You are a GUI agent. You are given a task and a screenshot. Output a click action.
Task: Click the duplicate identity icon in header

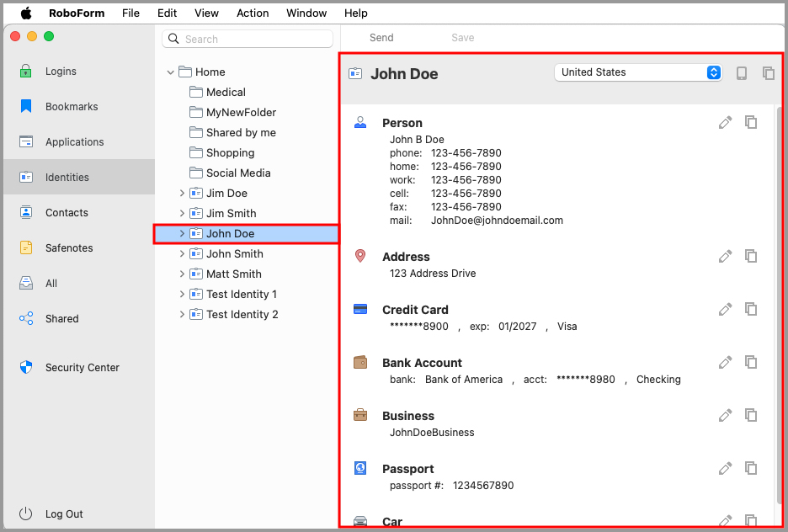(x=769, y=73)
